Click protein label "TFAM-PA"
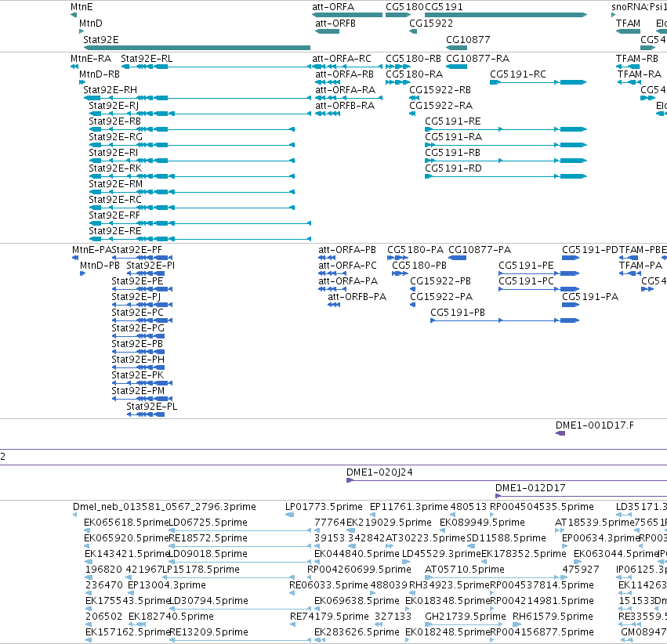Viewport: 667px width, 644px height. [x=640, y=266]
